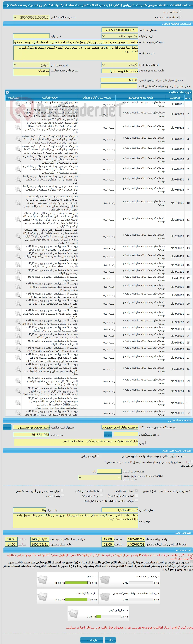Image resolution: width=193 pixels, height=644 pixels.
Task: Open the view icon for row bld-280103
Action: [18, 236]
